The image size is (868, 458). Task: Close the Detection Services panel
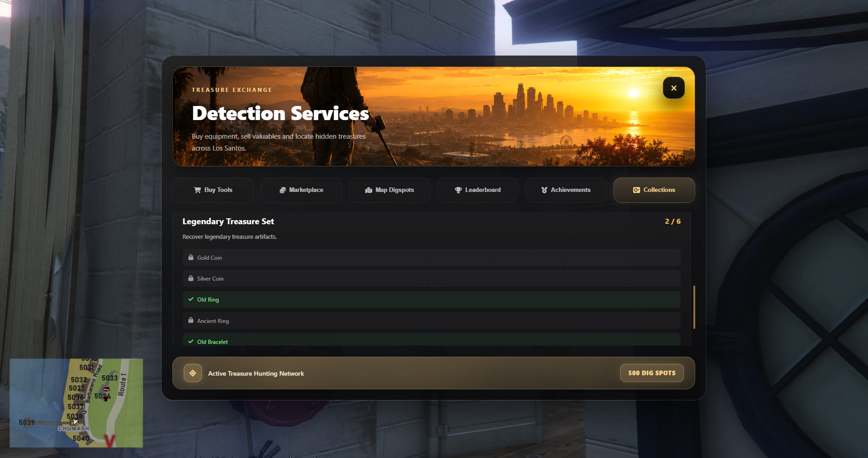click(673, 88)
